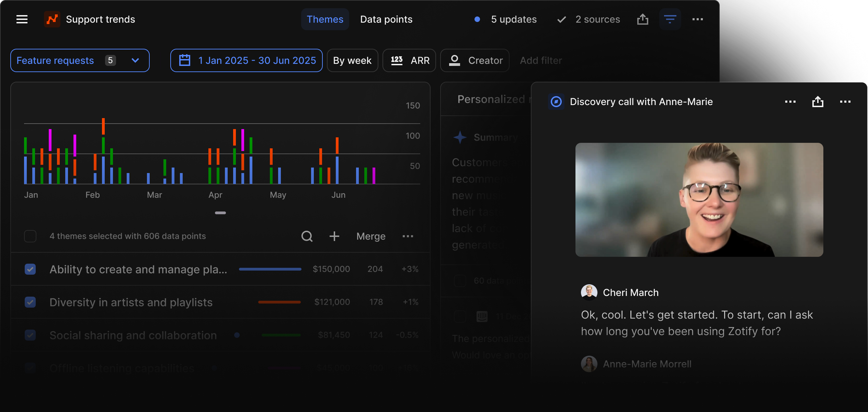Viewport: 868px width, 412px height.
Task: Uncheck Ability to create and manage playlists
Action: pos(30,269)
